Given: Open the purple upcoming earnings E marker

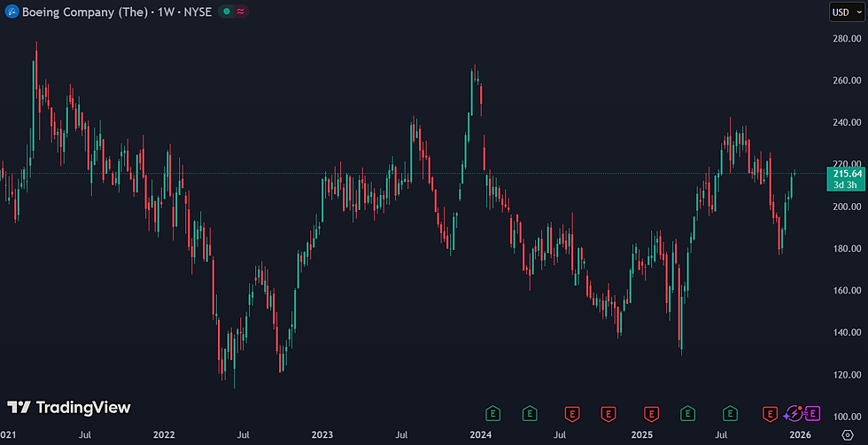Looking at the screenshot, I should pos(812,413).
